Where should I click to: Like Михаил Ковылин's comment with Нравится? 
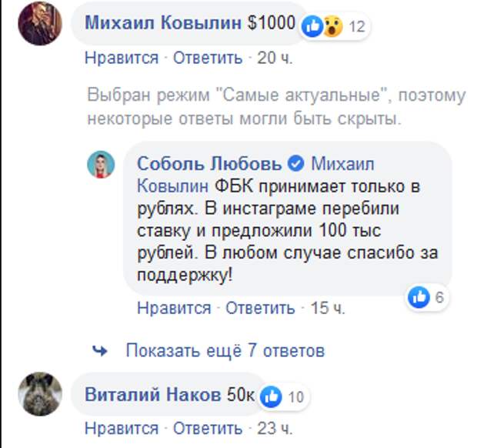click(x=122, y=58)
